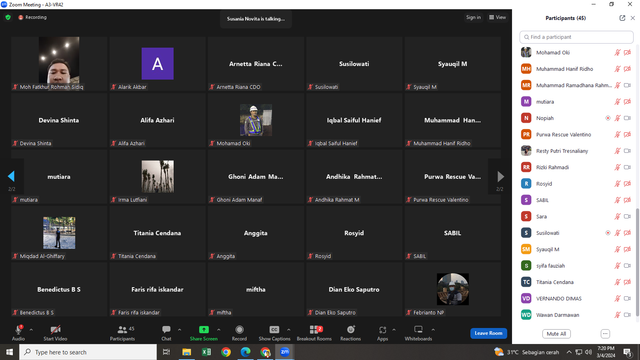Open File Explorer from the taskbar
The image size is (640, 360).
click(187, 352)
